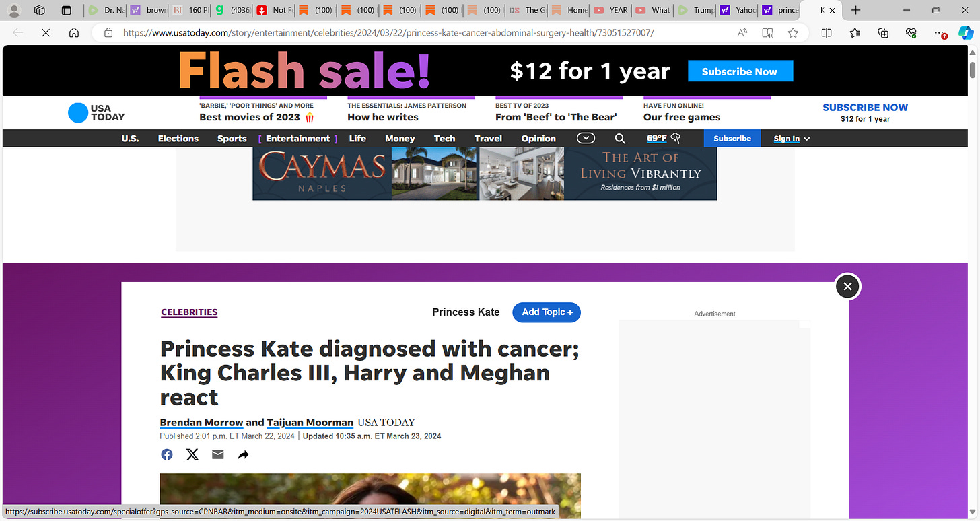The image size is (980, 521).
Task: Open the Read Aloud toolbar icon
Action: tap(742, 32)
